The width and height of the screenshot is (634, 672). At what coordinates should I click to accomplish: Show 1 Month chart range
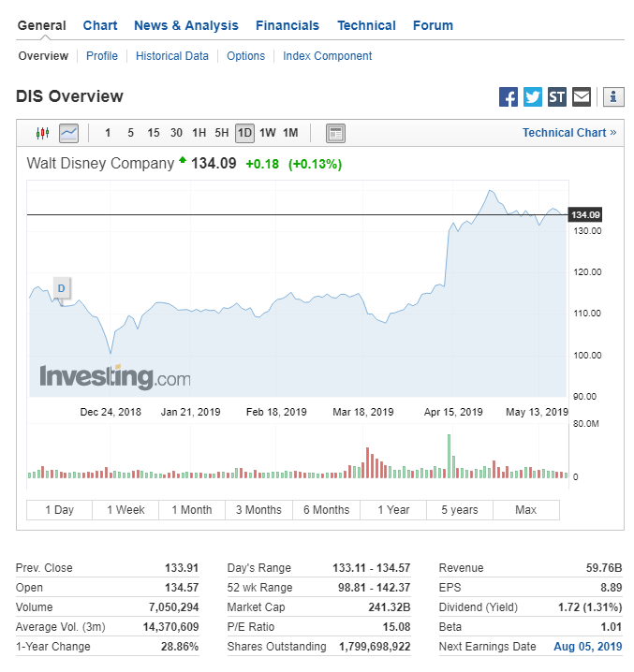coord(192,510)
